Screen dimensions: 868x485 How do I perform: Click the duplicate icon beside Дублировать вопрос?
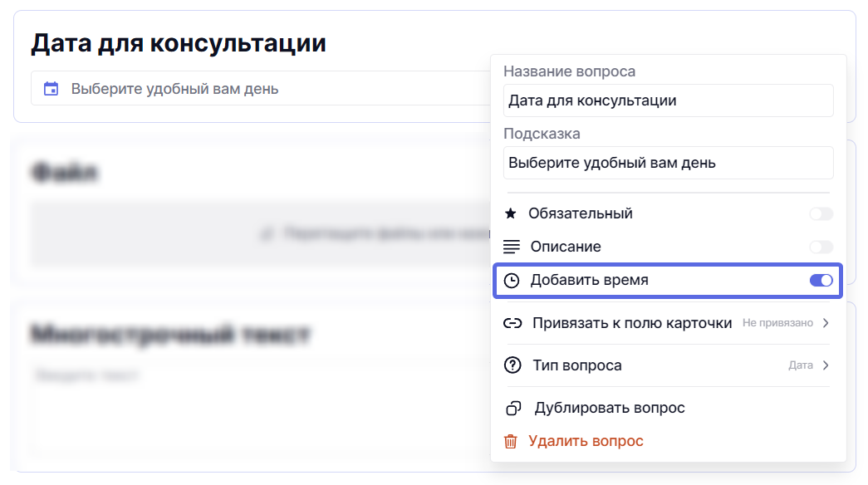point(512,408)
